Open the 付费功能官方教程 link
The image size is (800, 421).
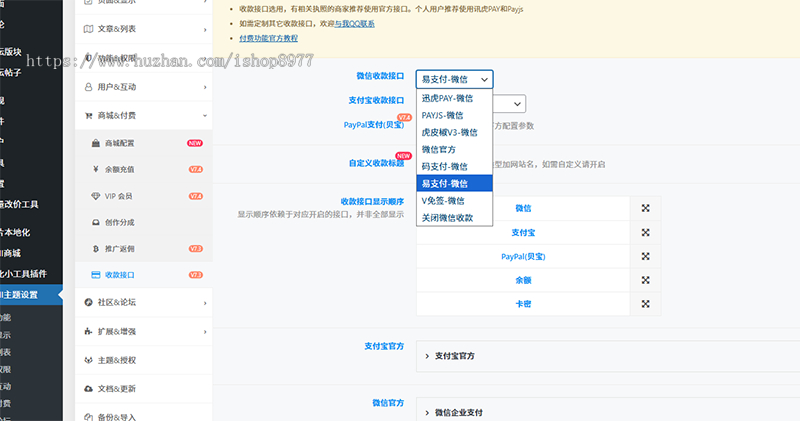click(268, 38)
